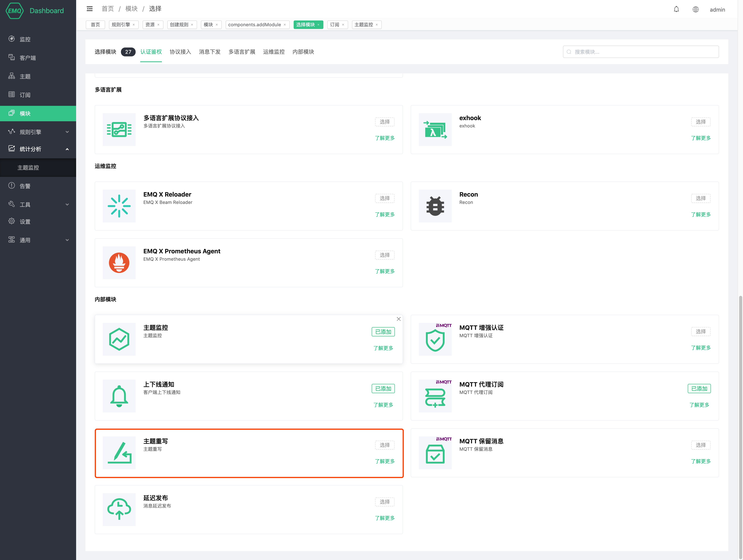Click 已添加 on MQTT 代理订阅 module

tap(699, 389)
